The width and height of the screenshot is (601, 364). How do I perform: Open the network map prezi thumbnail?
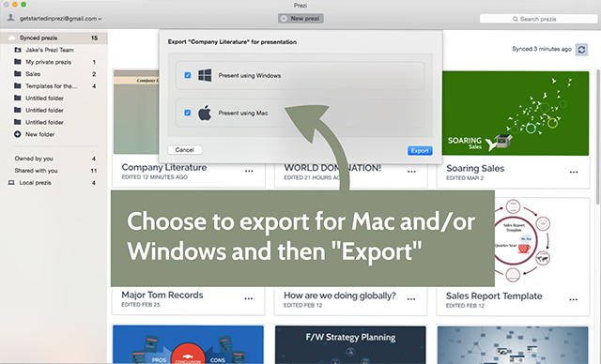pos(513,344)
